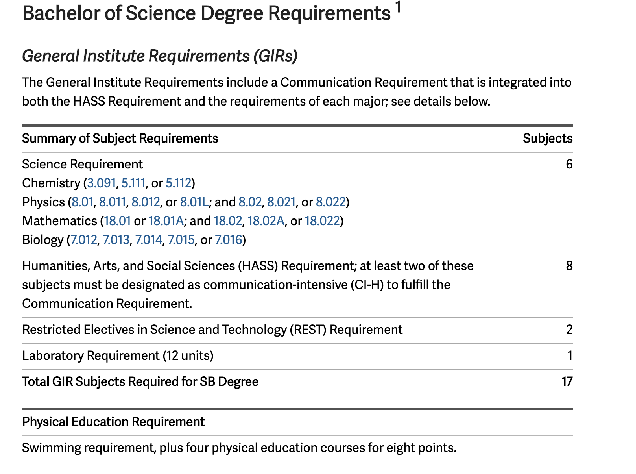Open the 8.01 physics subject link

pyautogui.click(x=82, y=202)
